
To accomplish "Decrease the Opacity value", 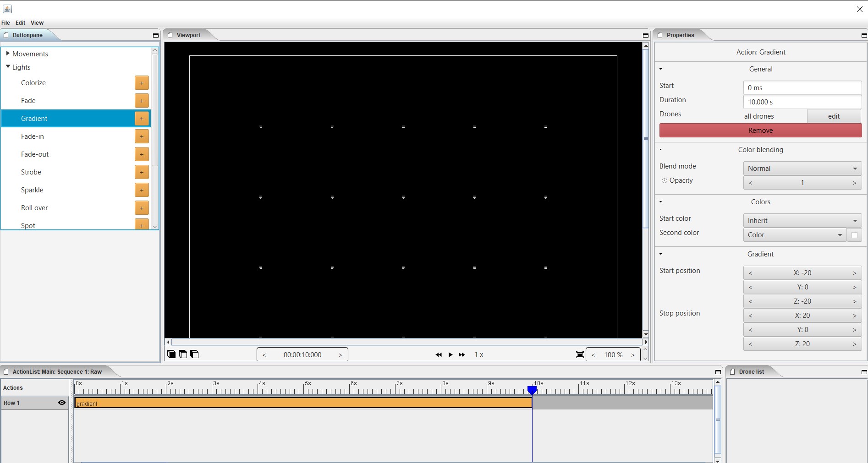I will [750, 183].
